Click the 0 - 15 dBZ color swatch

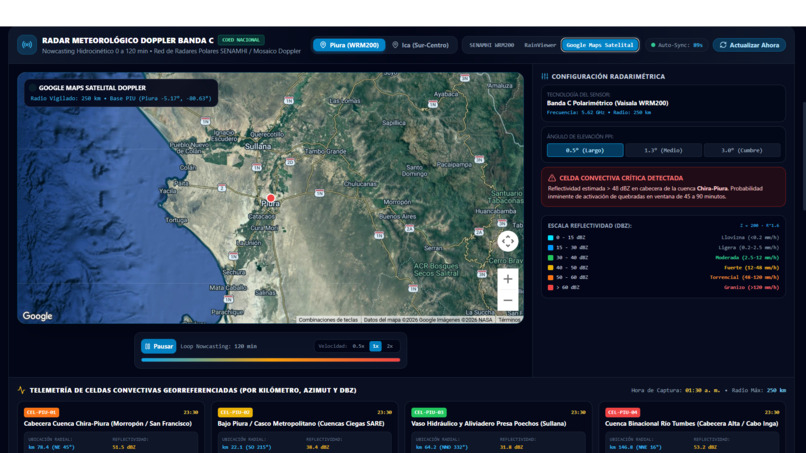551,238
